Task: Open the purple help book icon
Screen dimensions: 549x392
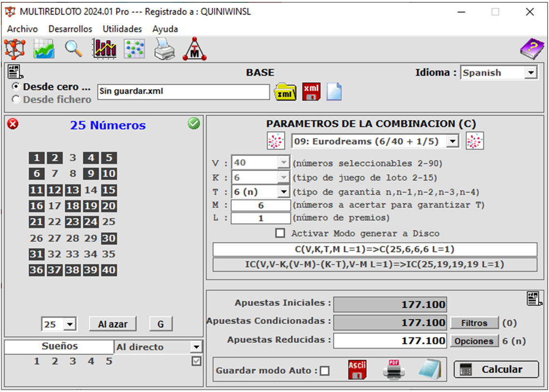Action: point(531,49)
